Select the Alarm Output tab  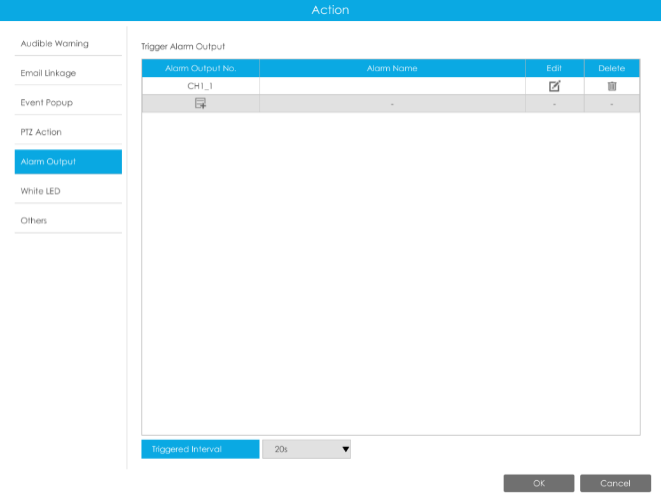click(x=68, y=162)
